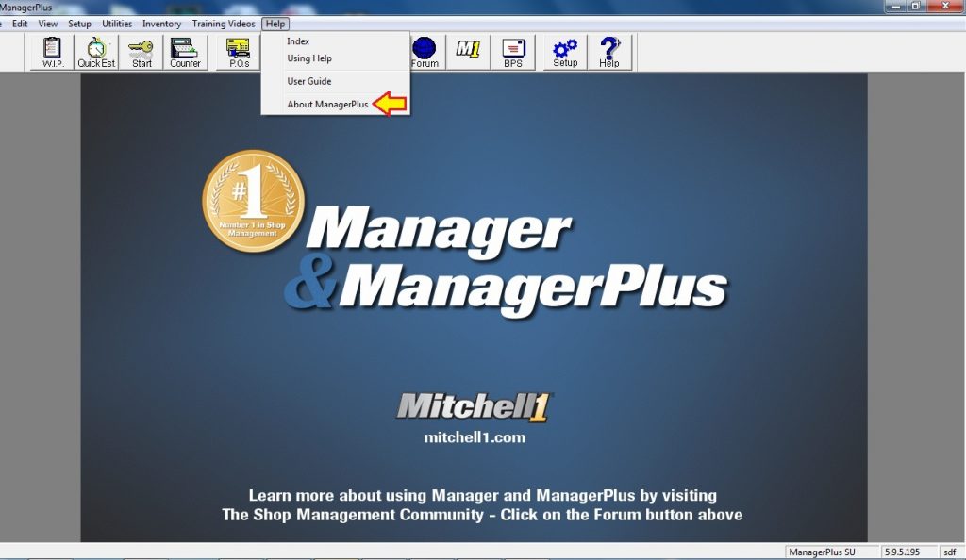
Task: Click the Help question mark icon
Action: coord(609,52)
